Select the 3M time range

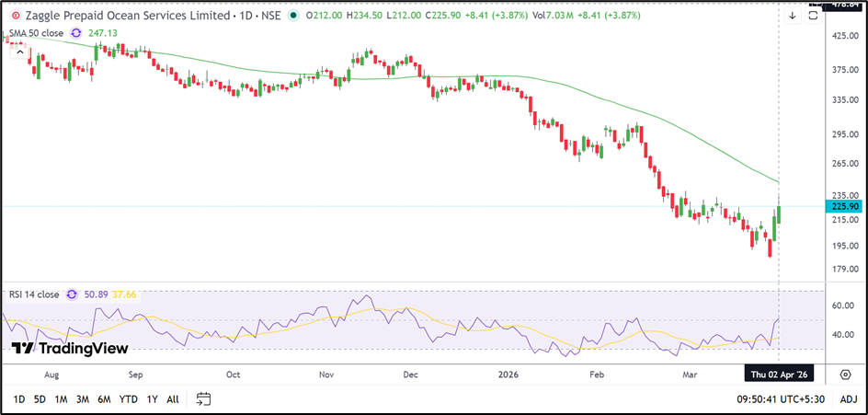(83, 399)
